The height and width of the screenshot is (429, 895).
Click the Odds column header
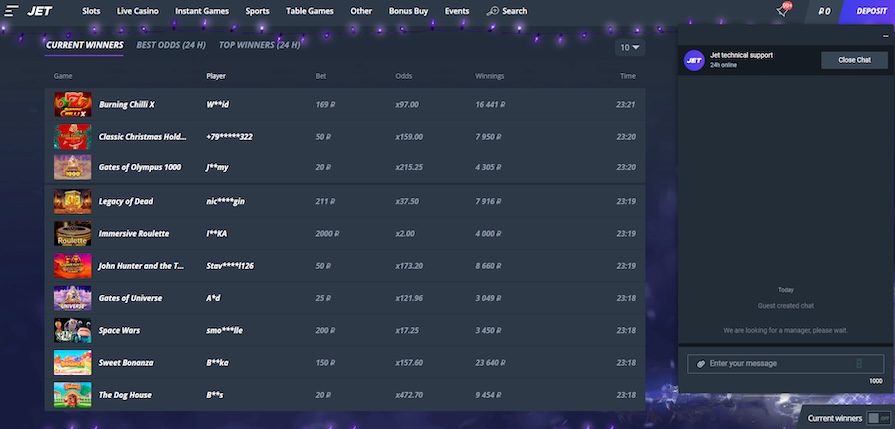click(404, 76)
